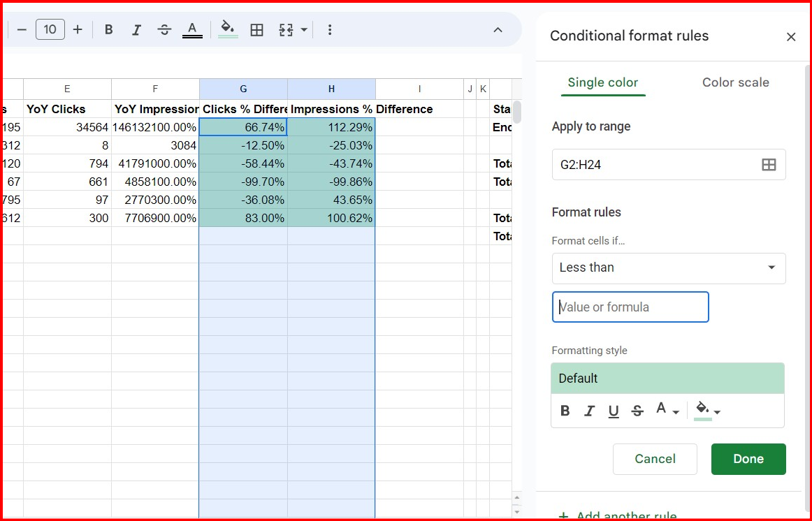Screen dimensions: 812x521
Task: Click the three-dot more options icon
Action: [x=330, y=29]
